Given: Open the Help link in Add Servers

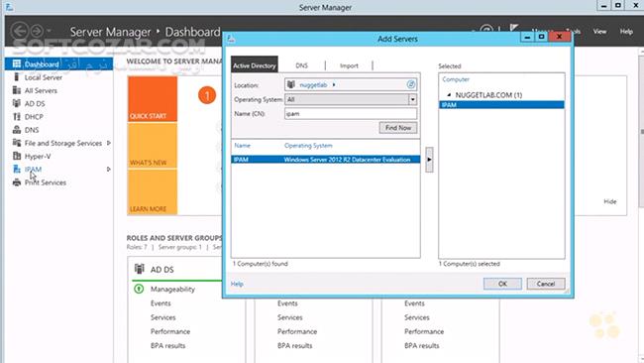Looking at the screenshot, I should (x=237, y=284).
